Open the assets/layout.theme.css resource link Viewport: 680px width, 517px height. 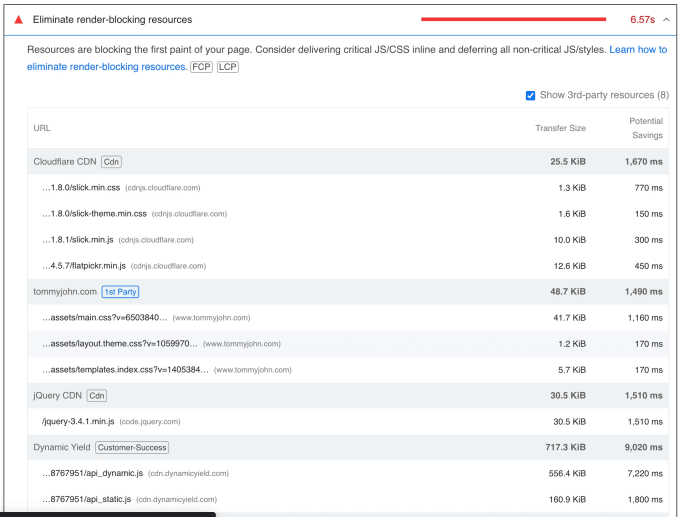(x=120, y=344)
